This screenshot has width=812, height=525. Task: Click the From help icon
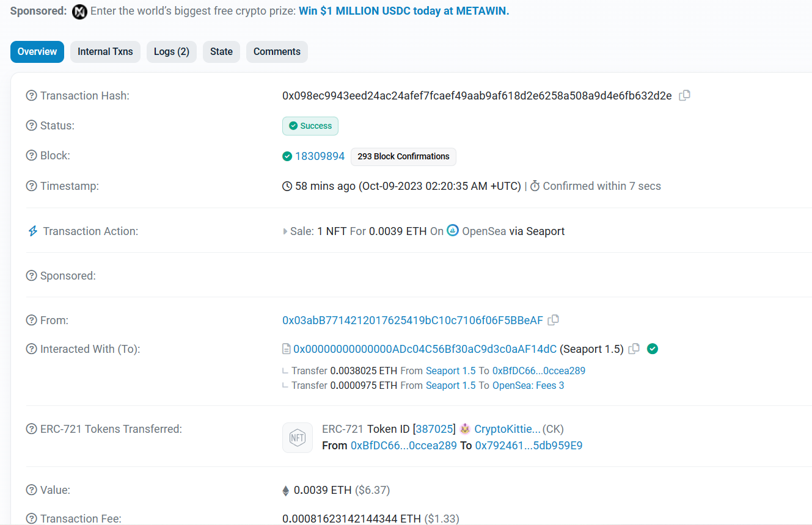(x=31, y=320)
